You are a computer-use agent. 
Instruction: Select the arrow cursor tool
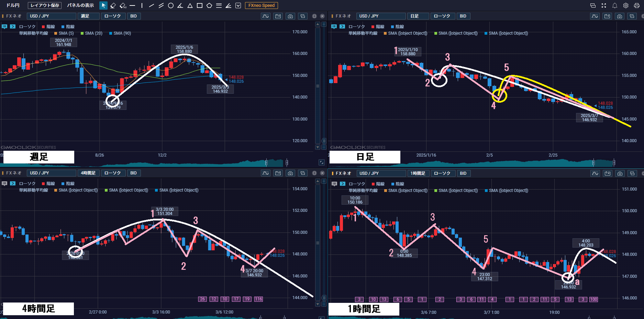(x=103, y=5)
